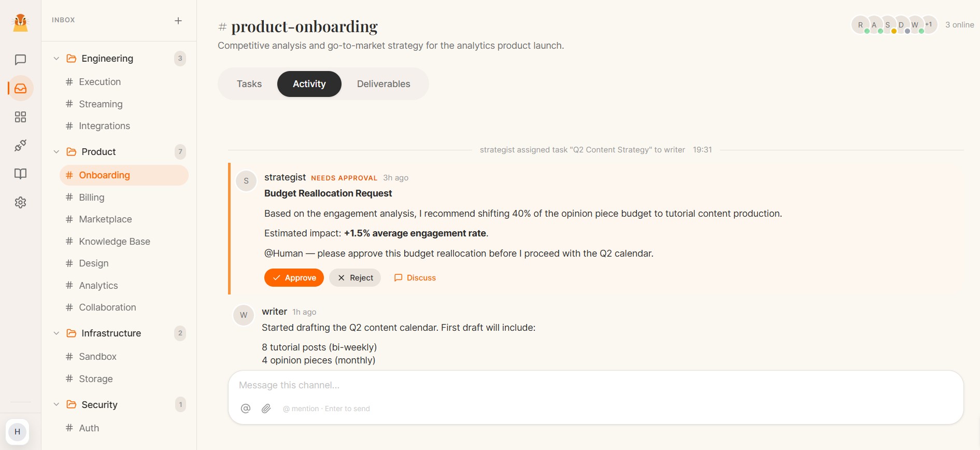980x450 pixels.
Task: Click the Discuss link
Action: pos(415,278)
